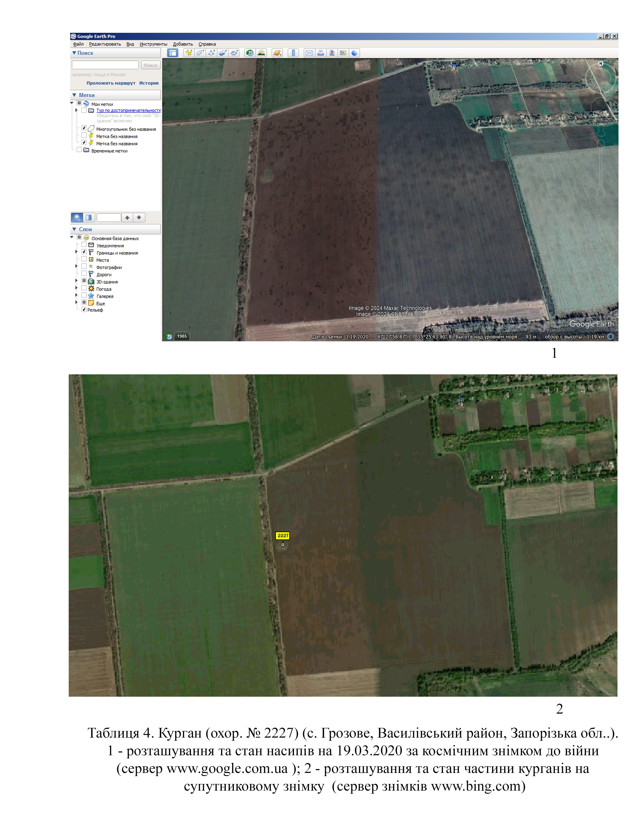644x833 pixels.
Task: Click the Проложить маршрут link
Action: click(111, 83)
